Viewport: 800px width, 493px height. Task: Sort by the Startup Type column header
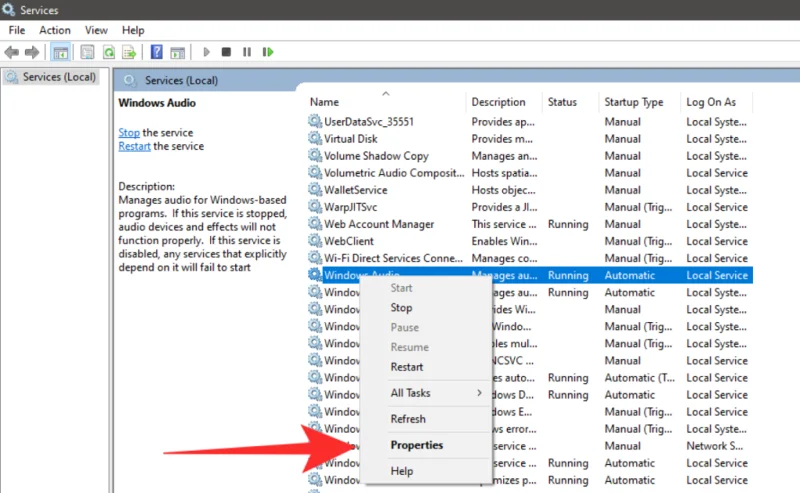633,102
